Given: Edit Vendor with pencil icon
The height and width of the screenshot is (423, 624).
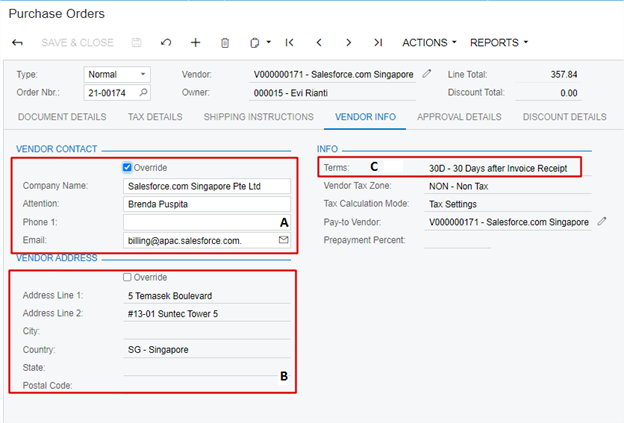Looking at the screenshot, I should click(427, 74).
